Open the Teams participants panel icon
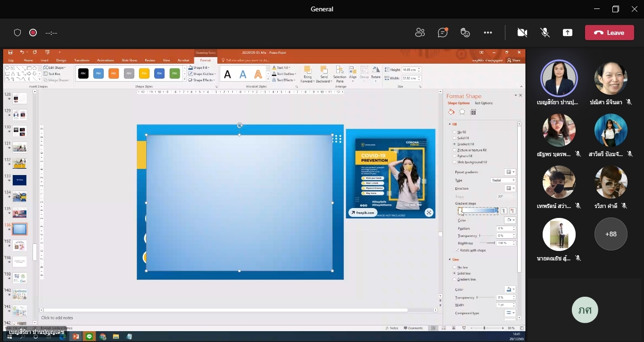 [420, 33]
